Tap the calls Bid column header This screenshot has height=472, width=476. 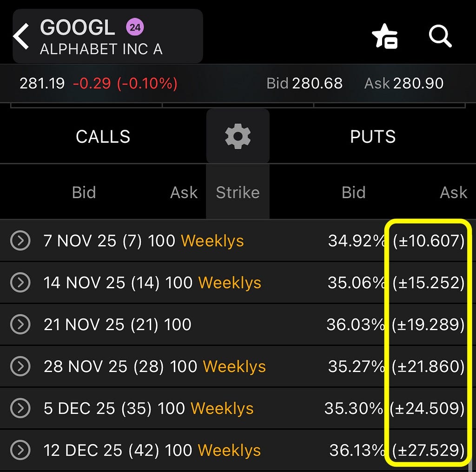[x=84, y=192]
